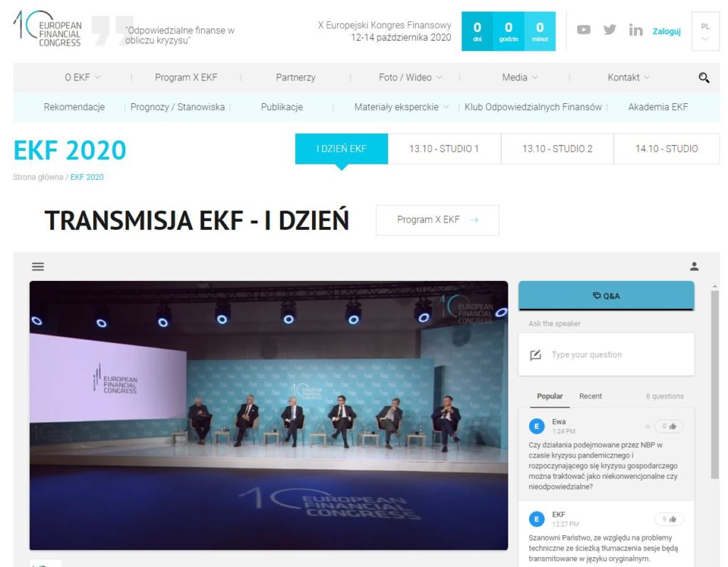728x567 pixels.
Task: Open the Twitter profile icon
Action: coord(609,30)
